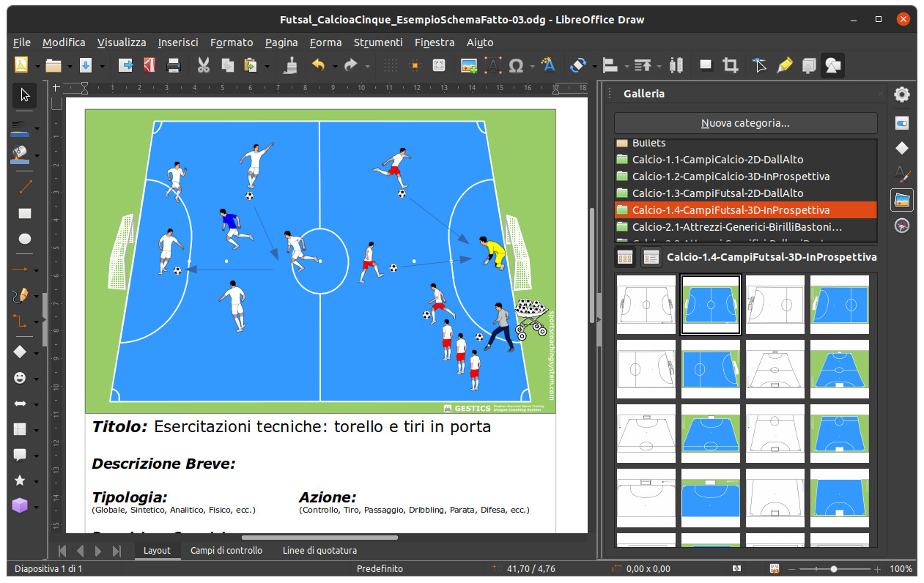Choose the Select arrow tool
The image size is (924, 583).
tap(25, 94)
